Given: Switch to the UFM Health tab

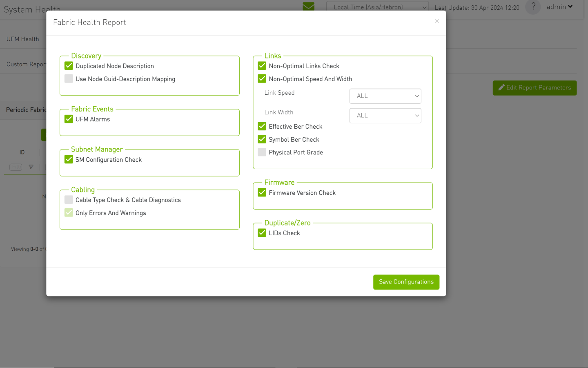Looking at the screenshot, I should [x=23, y=39].
